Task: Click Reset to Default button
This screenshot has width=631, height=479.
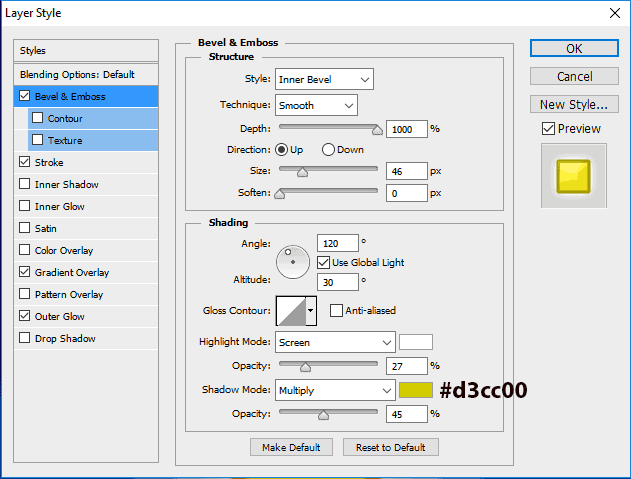Action: coord(390,447)
